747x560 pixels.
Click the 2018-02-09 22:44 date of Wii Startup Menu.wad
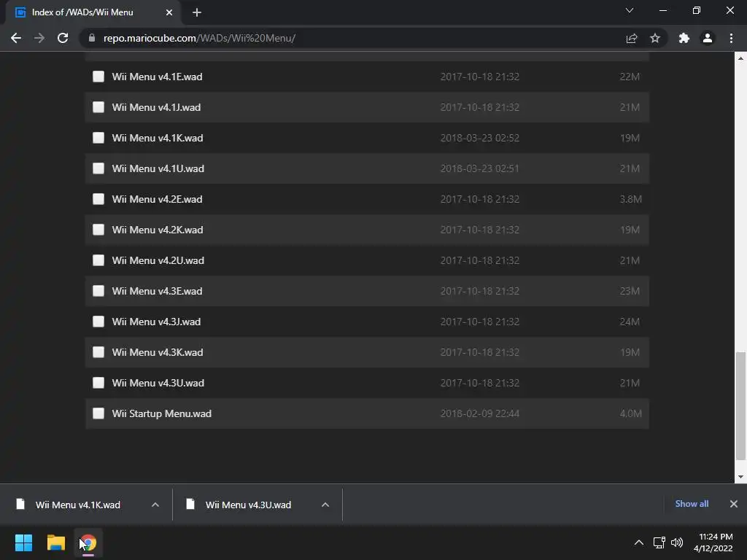point(480,413)
